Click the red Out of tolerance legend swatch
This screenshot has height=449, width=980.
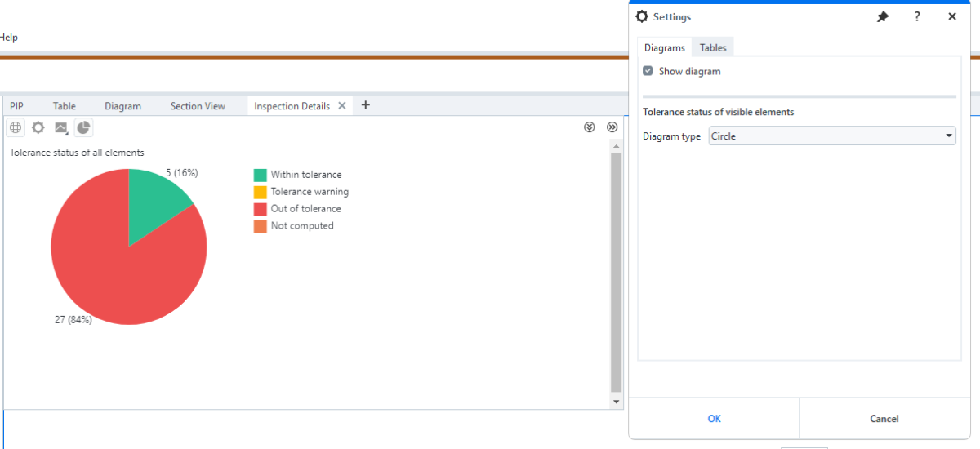tap(261, 209)
